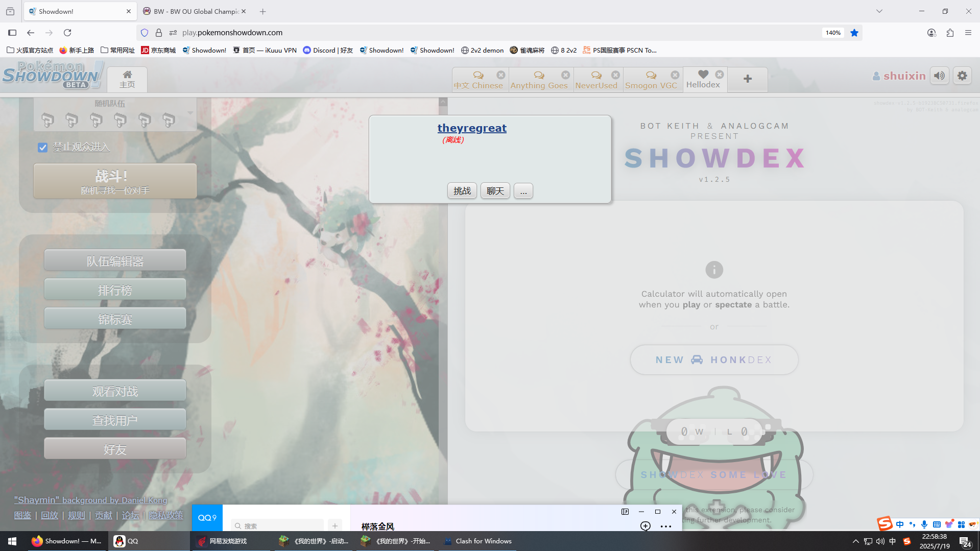
Task: Open the 常用网址 bookmarks folder
Action: pyautogui.click(x=118, y=50)
